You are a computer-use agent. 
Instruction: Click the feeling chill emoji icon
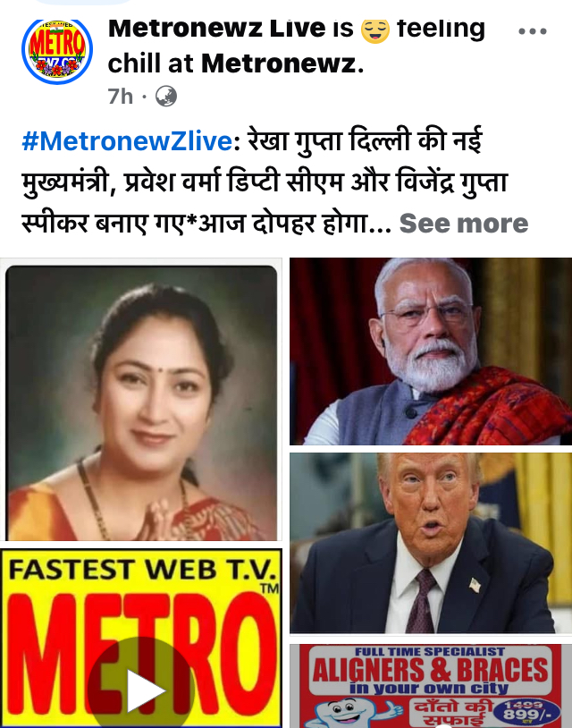click(x=374, y=30)
